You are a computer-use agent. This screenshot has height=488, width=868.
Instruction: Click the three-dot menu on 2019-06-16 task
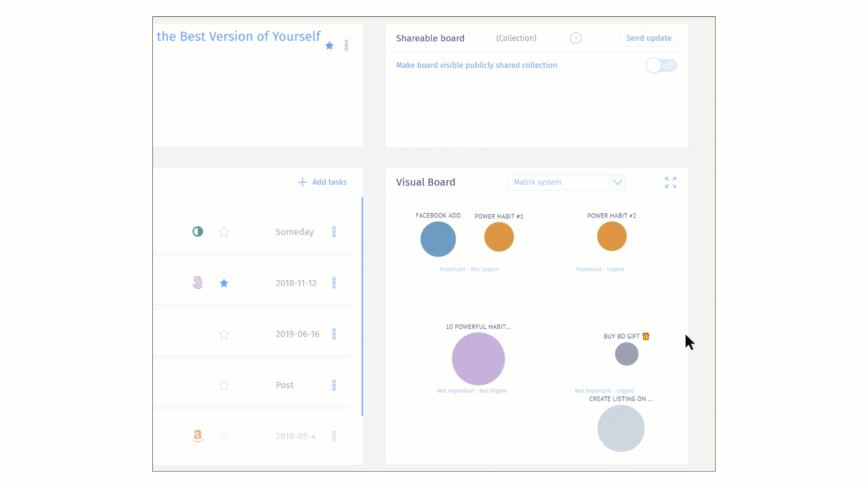coord(334,333)
